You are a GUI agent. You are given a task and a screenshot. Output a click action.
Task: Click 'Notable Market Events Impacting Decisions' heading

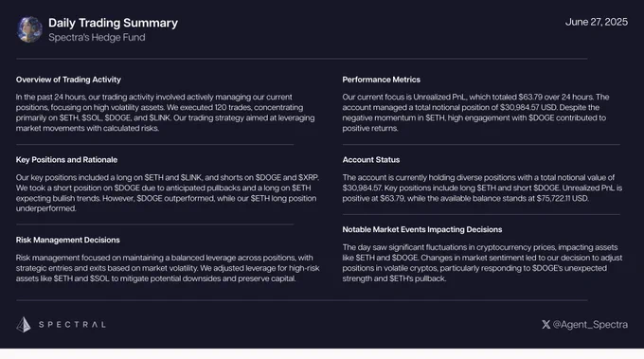[x=422, y=229]
